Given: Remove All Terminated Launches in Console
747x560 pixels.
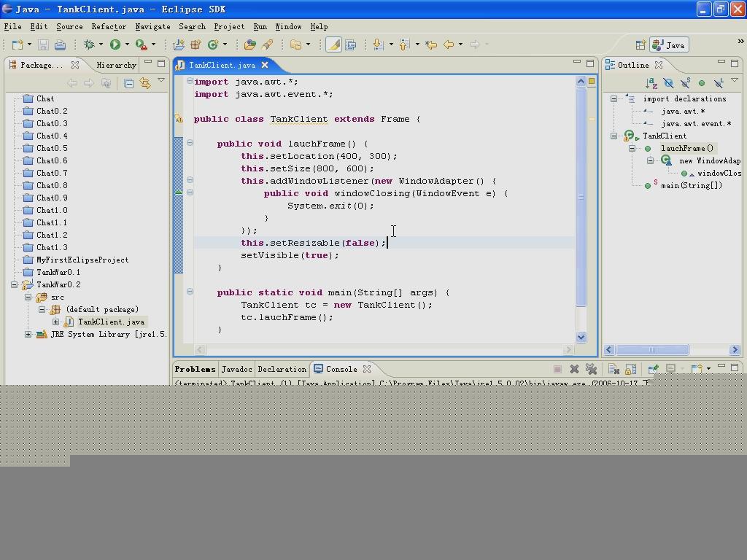Looking at the screenshot, I should click(591, 369).
